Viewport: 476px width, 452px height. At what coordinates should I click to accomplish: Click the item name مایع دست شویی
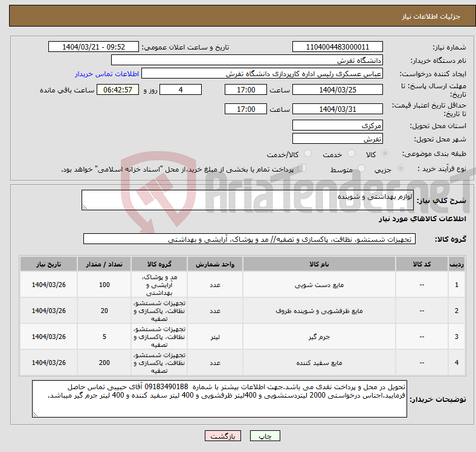pyautogui.click(x=319, y=285)
